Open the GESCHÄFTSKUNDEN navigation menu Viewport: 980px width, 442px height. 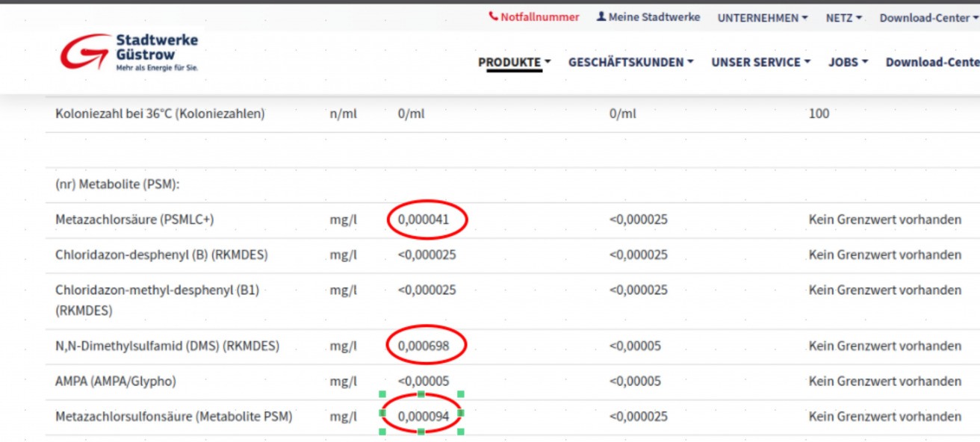[630, 63]
